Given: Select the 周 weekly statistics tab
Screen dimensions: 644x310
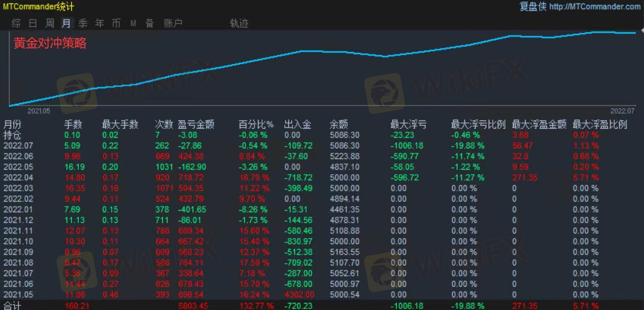Looking at the screenshot, I should tap(50, 23).
